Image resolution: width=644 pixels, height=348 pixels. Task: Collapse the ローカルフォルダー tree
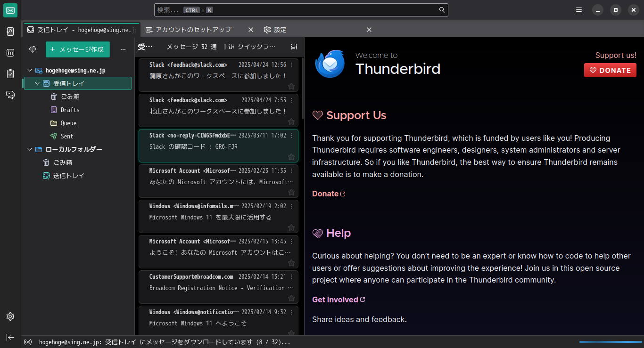30,149
